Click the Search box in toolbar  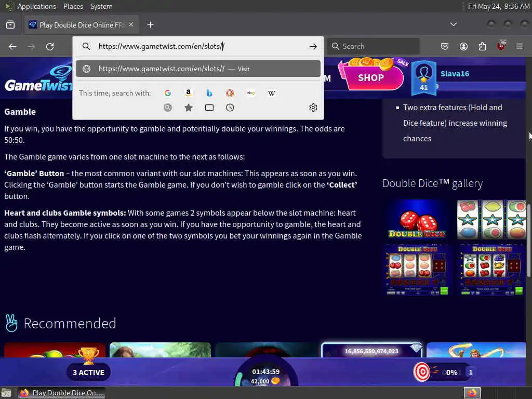(x=373, y=46)
